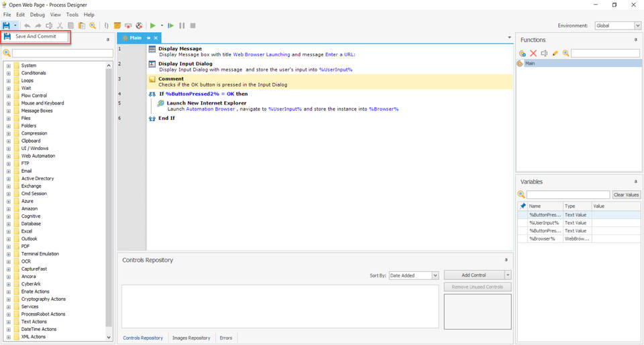Toggle auto-hide pin of the actions panel
The width and height of the screenshot is (644, 345).
tap(108, 40)
